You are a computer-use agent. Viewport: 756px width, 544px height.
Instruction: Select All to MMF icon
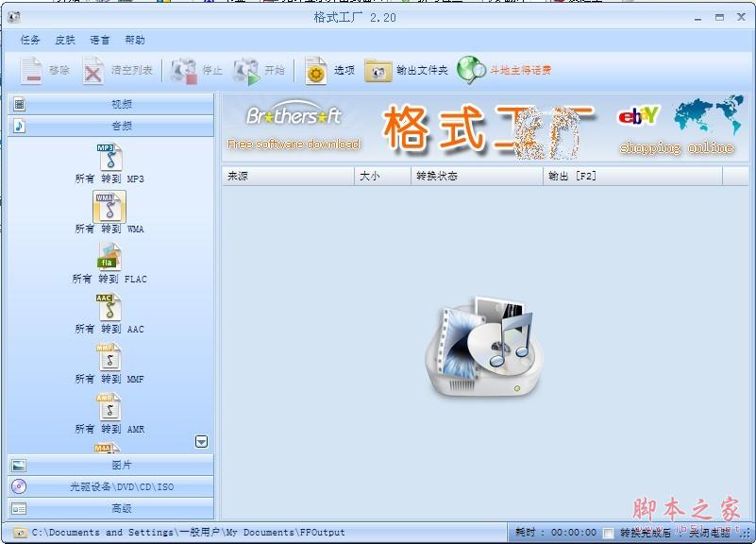pyautogui.click(x=109, y=357)
